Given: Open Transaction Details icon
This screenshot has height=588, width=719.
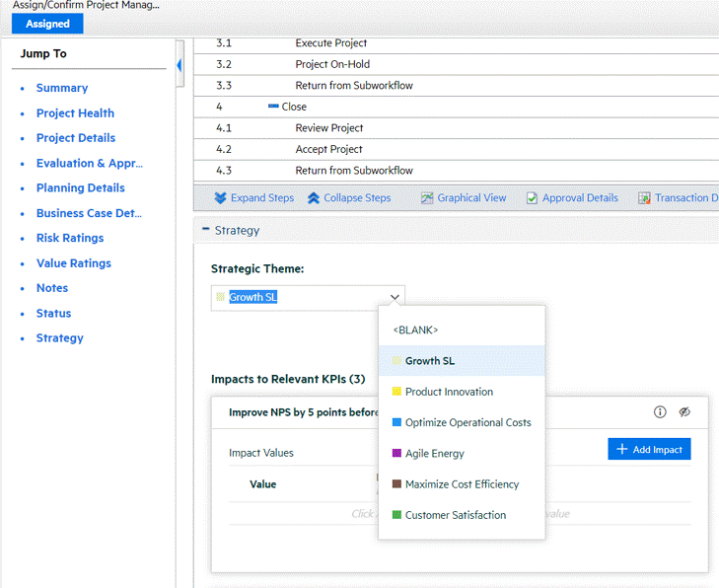Looking at the screenshot, I should click(644, 198).
